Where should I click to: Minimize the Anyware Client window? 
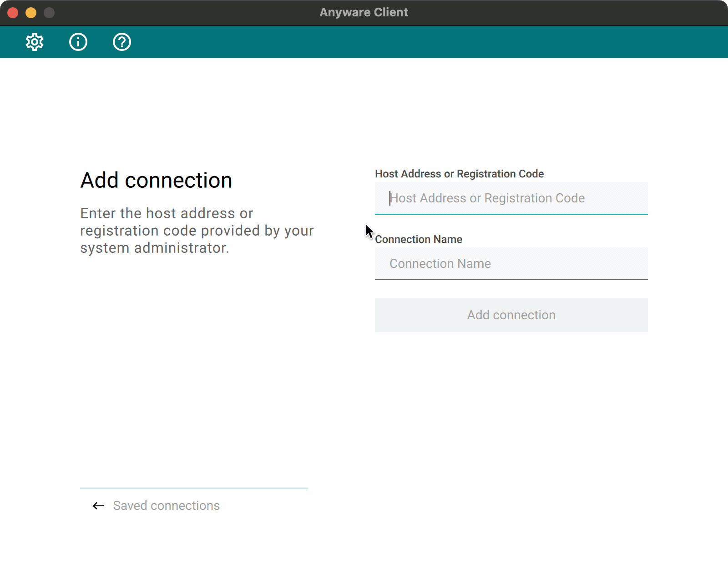coord(30,12)
